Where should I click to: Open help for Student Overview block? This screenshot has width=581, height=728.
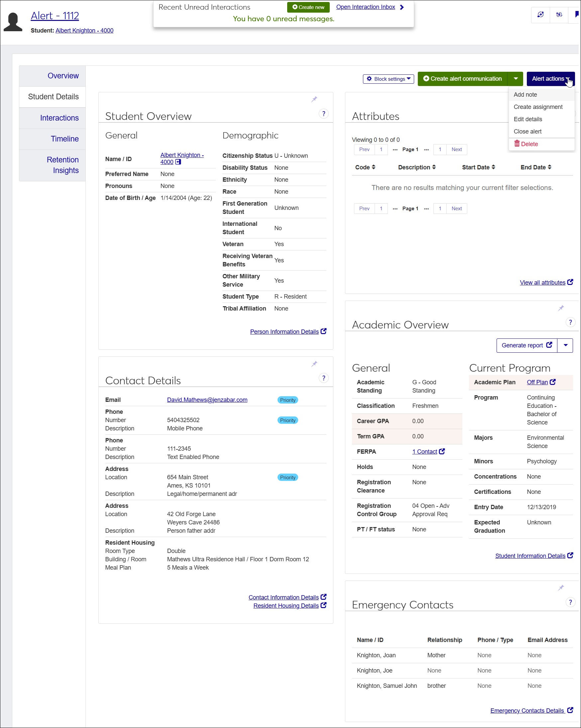coord(323,114)
